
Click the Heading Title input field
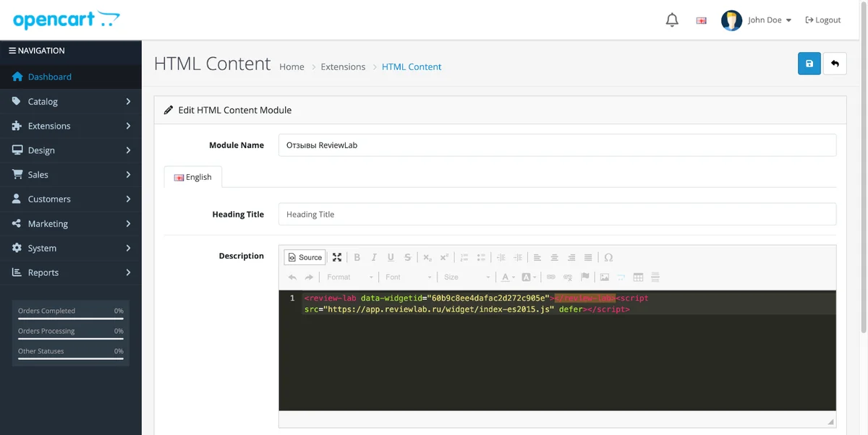click(x=557, y=214)
